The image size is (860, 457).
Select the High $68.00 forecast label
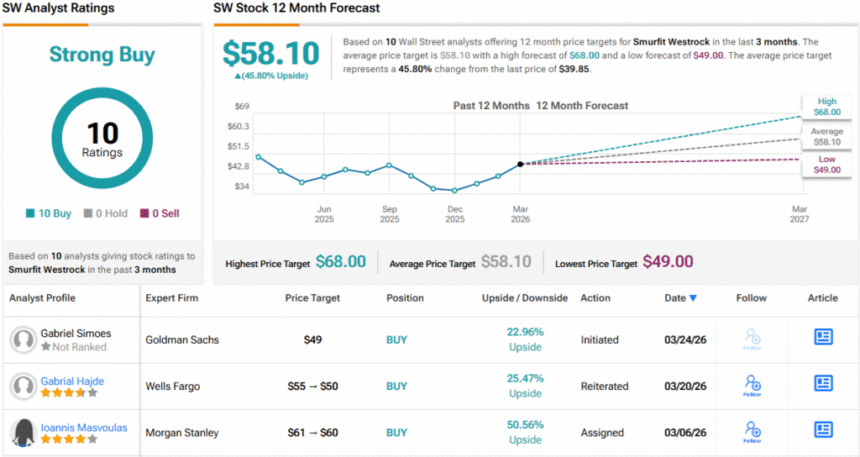[827, 106]
